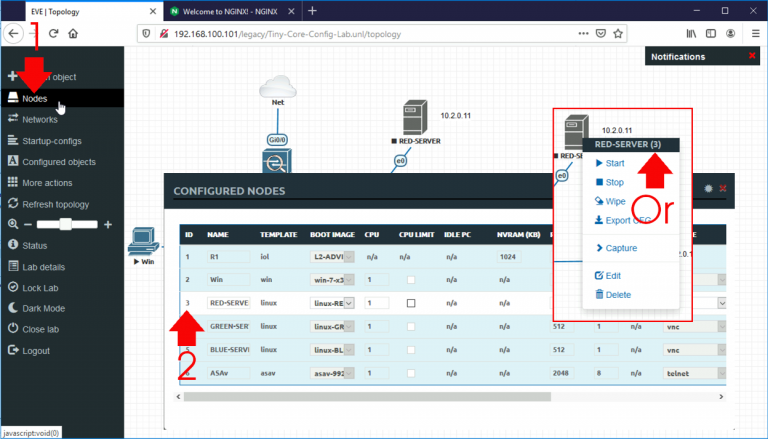Click the horizontal scrollbar of nodes table
This screenshot has width=768, height=439.
click(x=367, y=396)
